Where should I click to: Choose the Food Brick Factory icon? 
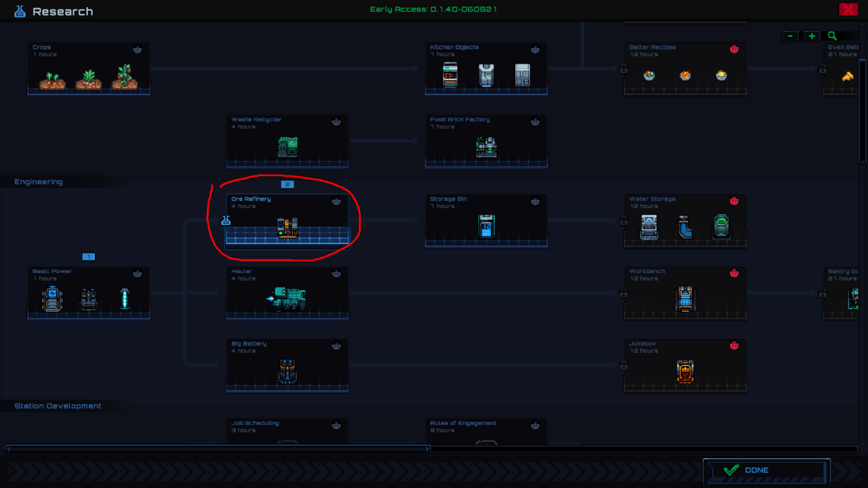click(486, 146)
